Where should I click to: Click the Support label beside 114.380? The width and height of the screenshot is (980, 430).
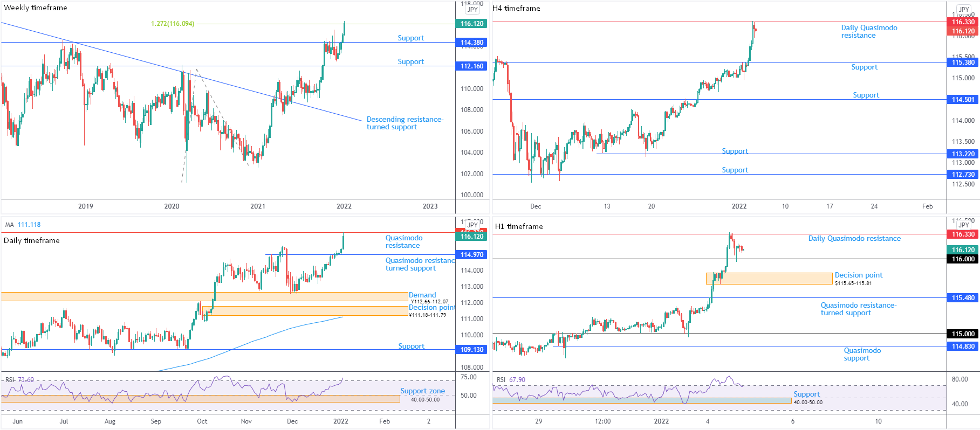tap(410, 38)
